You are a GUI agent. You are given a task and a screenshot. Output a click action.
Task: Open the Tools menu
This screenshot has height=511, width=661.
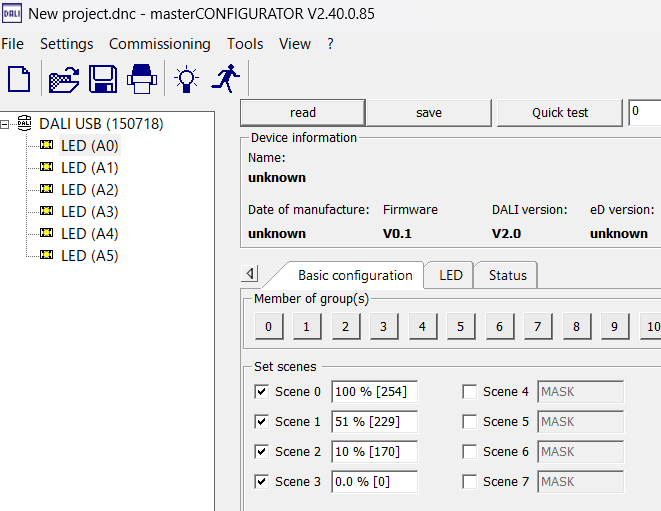click(245, 44)
